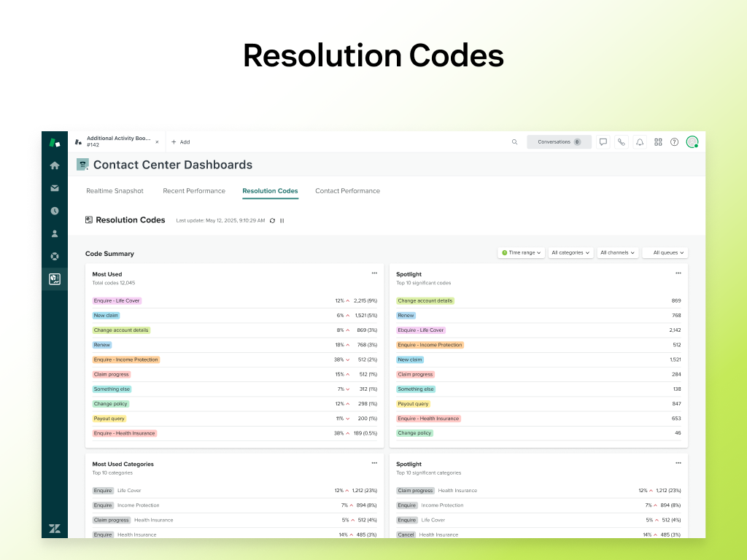Click Add to open new tab
This screenshot has width=747, height=560.
(x=180, y=142)
